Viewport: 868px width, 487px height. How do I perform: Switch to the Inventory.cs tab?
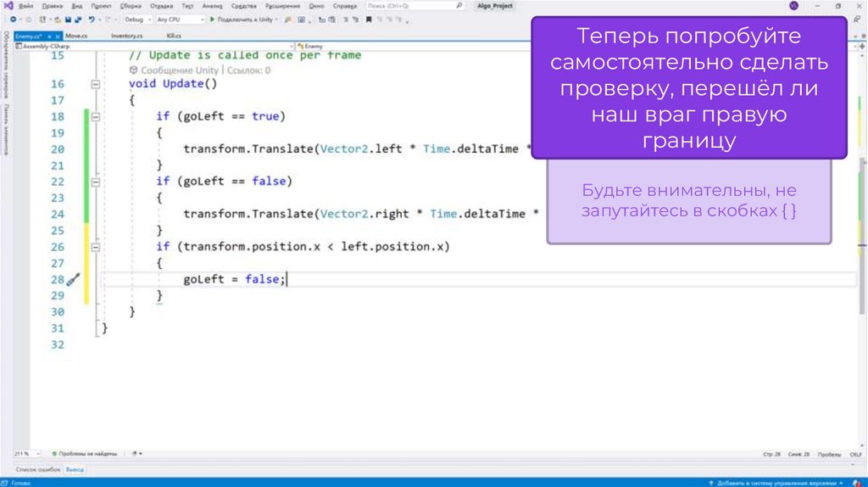127,36
